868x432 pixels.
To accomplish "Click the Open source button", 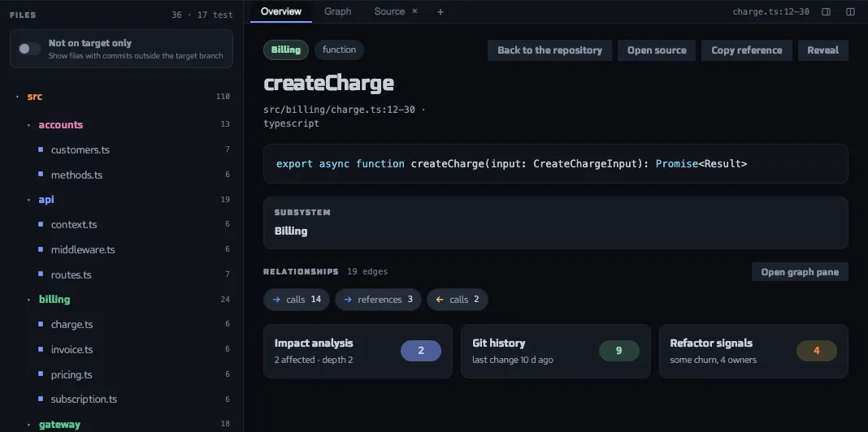I will [657, 50].
